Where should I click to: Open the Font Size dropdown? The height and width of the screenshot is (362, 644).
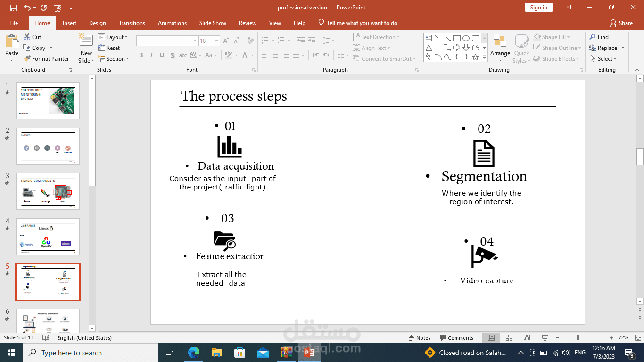pyautogui.click(x=216, y=41)
